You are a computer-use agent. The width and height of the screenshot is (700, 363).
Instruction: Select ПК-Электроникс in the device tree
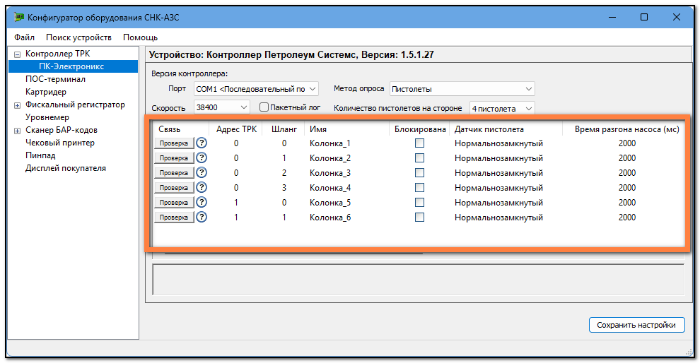point(71,66)
